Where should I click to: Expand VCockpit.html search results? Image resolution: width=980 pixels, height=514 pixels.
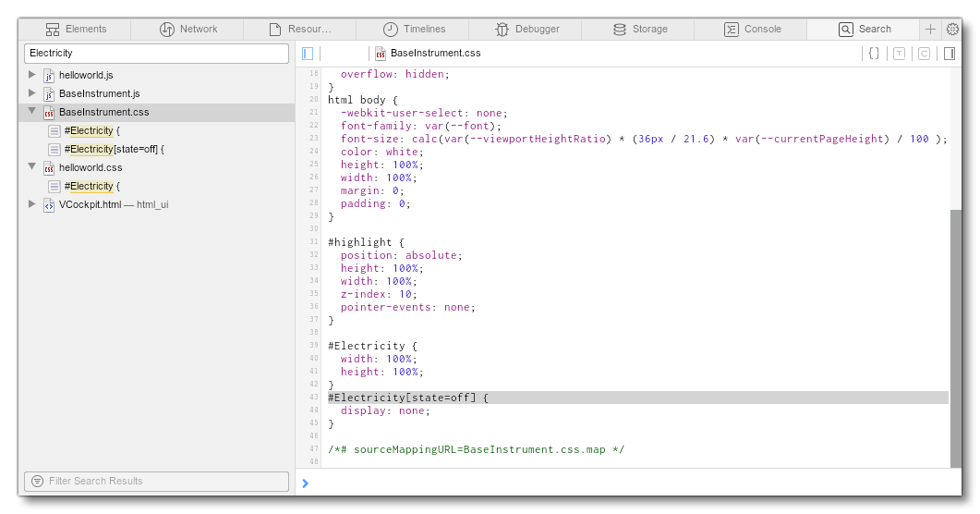(32, 204)
